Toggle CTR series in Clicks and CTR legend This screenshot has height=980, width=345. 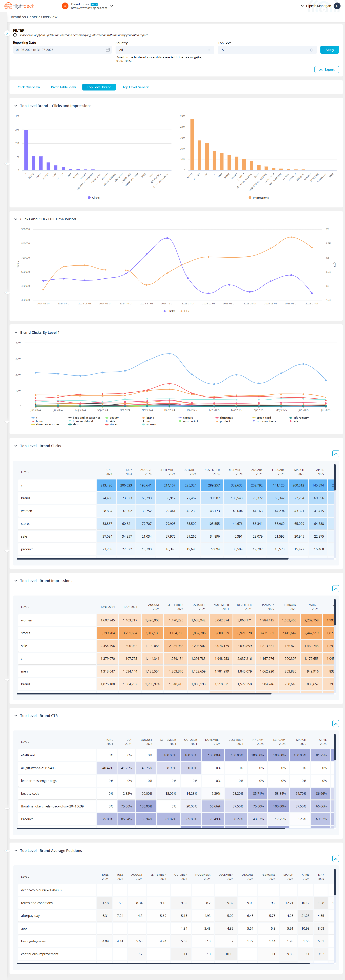click(x=184, y=311)
